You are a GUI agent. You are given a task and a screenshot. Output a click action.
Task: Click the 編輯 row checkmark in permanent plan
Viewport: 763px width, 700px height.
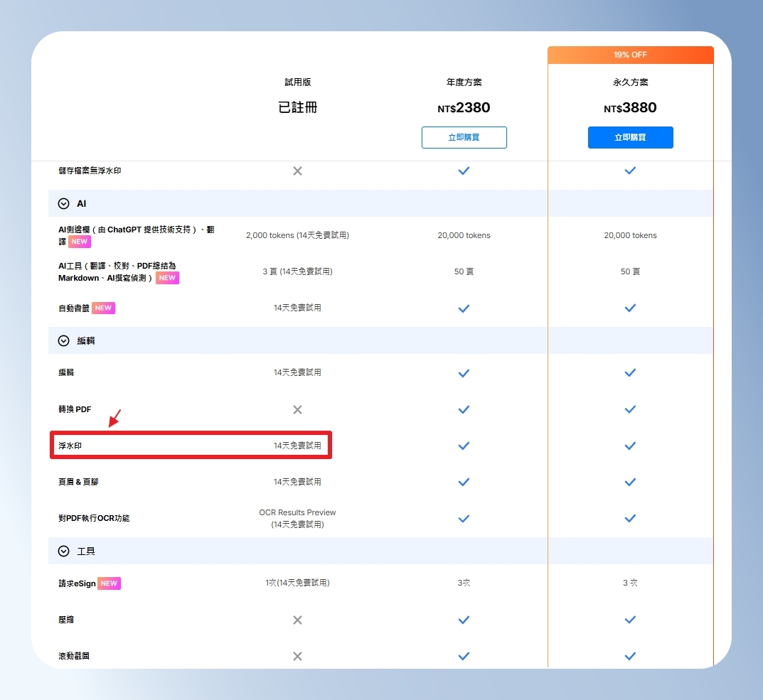630,372
